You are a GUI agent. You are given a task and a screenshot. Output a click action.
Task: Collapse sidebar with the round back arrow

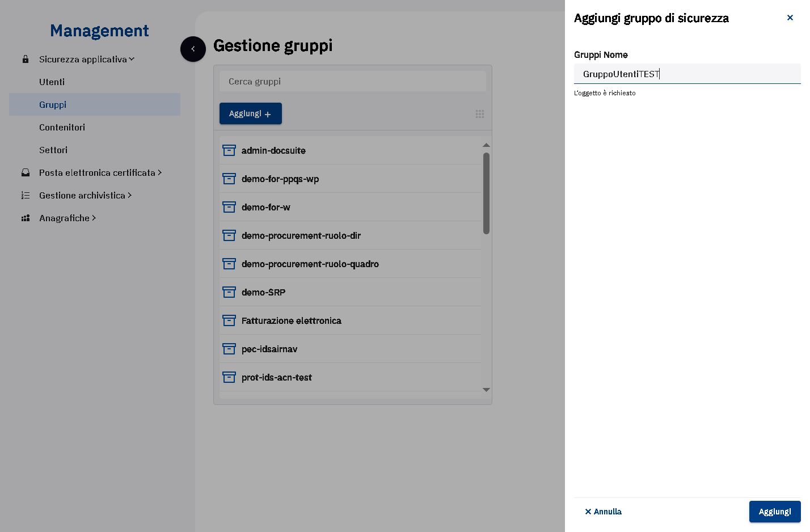[x=193, y=49]
